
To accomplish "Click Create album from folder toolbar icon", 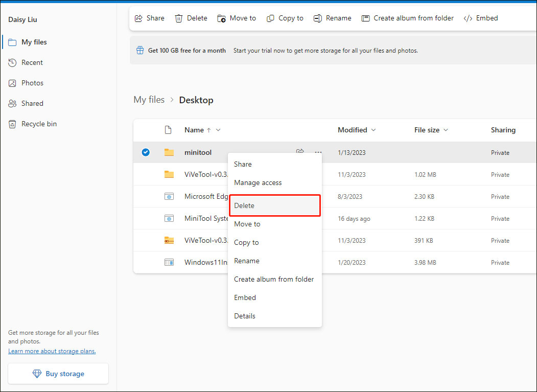I will click(365, 18).
